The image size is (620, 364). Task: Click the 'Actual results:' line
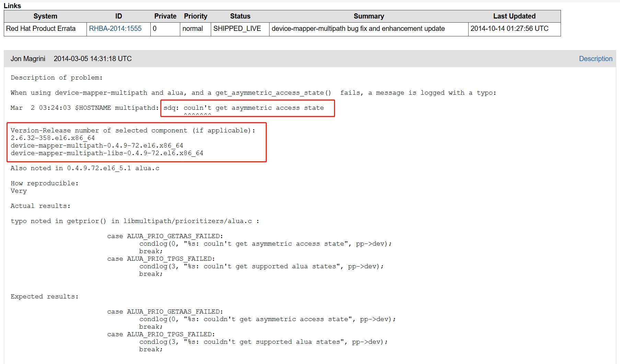click(41, 206)
